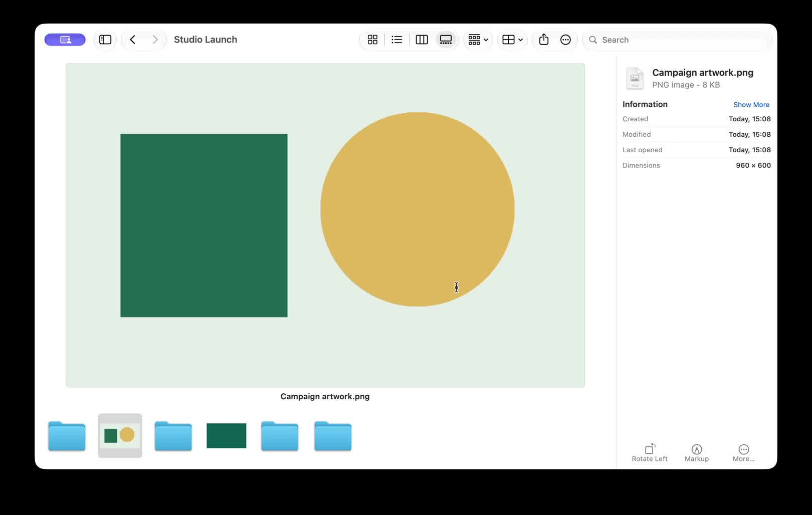
Task: Click the Campaign artwork.png name in info pane
Action: pos(703,73)
